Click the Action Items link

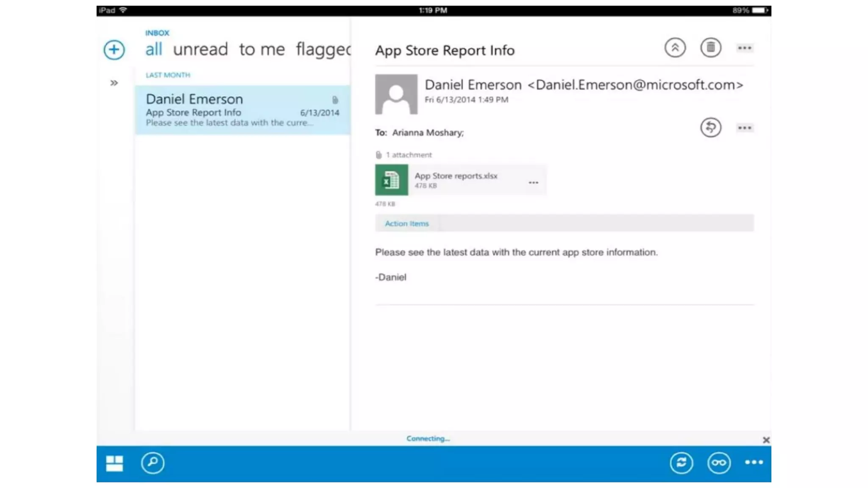tap(406, 224)
